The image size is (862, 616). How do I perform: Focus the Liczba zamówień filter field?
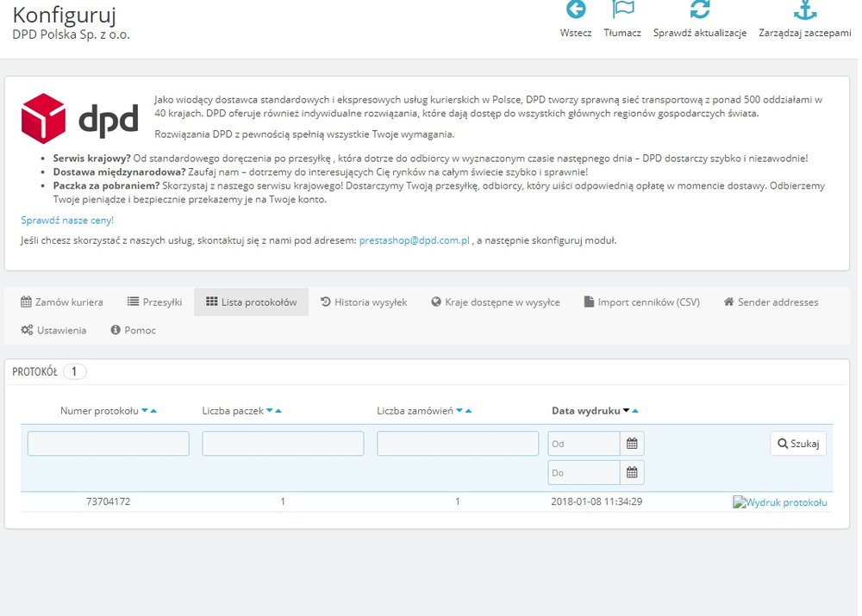(458, 444)
